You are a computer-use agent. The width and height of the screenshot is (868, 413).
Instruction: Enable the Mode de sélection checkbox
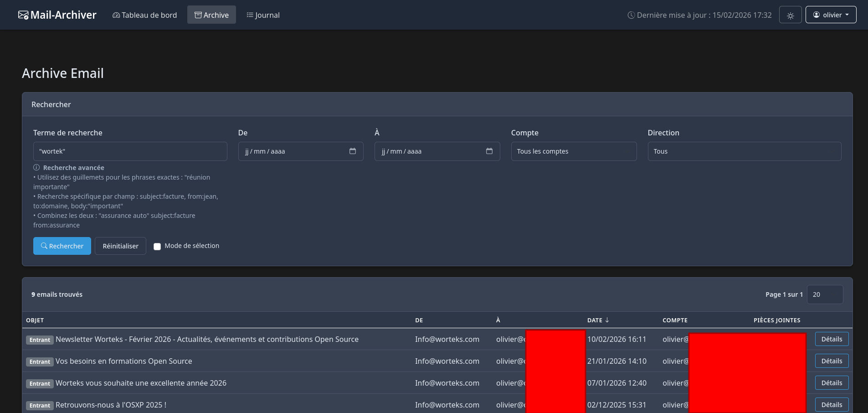(x=157, y=247)
